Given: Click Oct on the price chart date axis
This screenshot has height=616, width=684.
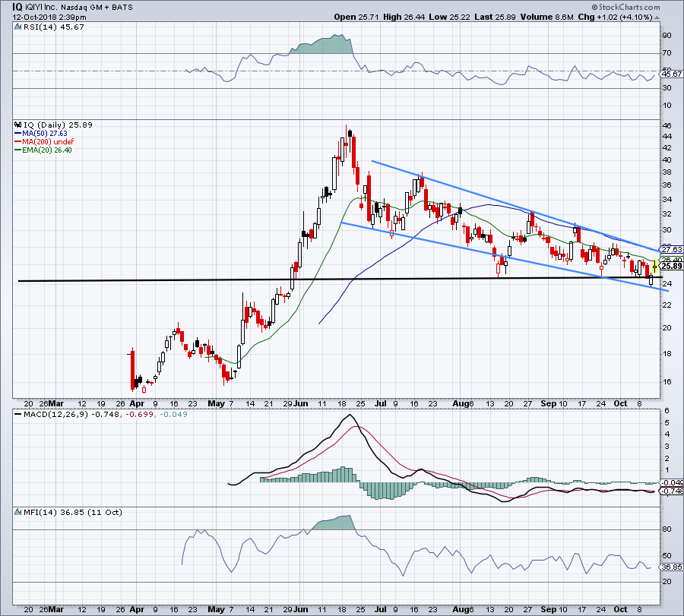Looking at the screenshot, I should 620,403.
